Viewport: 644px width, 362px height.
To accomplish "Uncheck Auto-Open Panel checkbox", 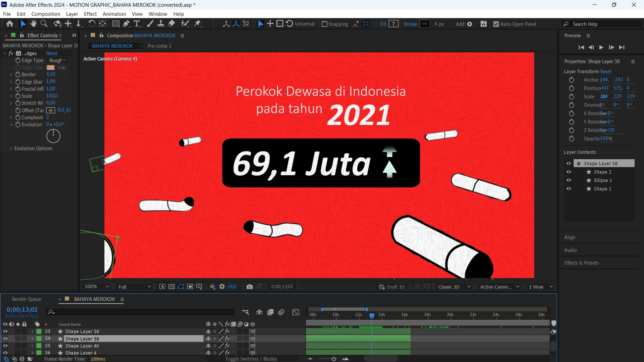I will (496, 24).
